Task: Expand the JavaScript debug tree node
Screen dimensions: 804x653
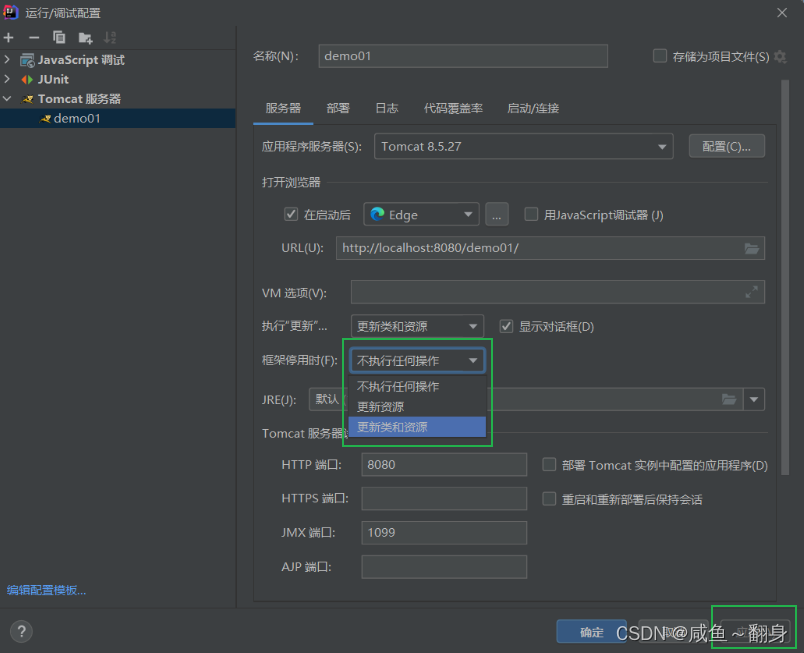Action: coord(7,59)
